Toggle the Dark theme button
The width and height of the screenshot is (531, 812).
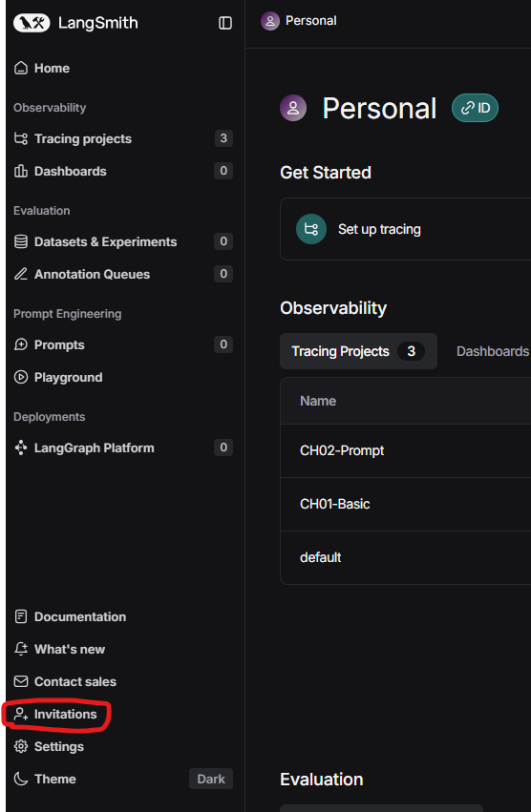pyautogui.click(x=211, y=779)
